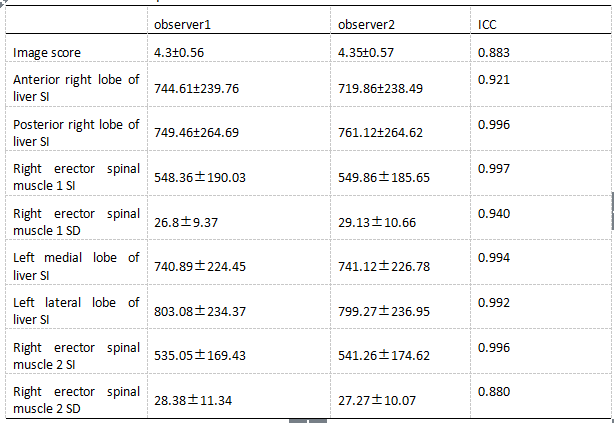Screen dimensions: 614x423
Task: Click the Left lateral lobe of liver SI label
Action: pyautogui.click(x=76, y=311)
